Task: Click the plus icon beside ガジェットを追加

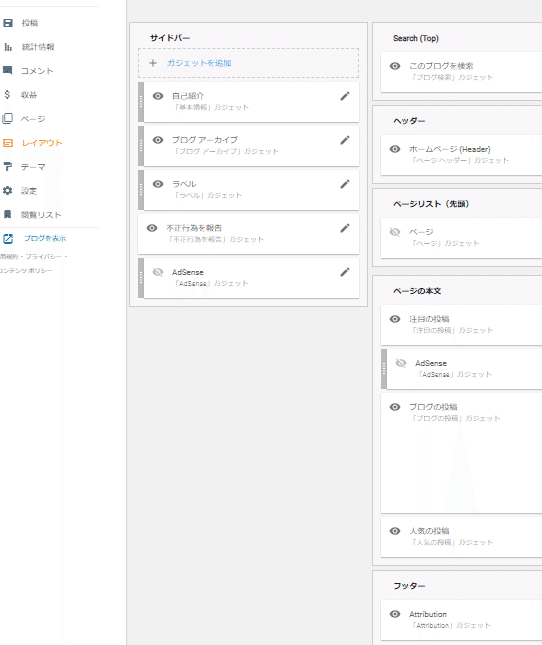Action: coord(153,63)
